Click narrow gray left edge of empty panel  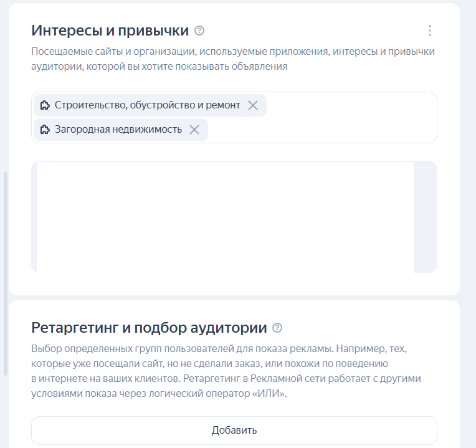34,217
